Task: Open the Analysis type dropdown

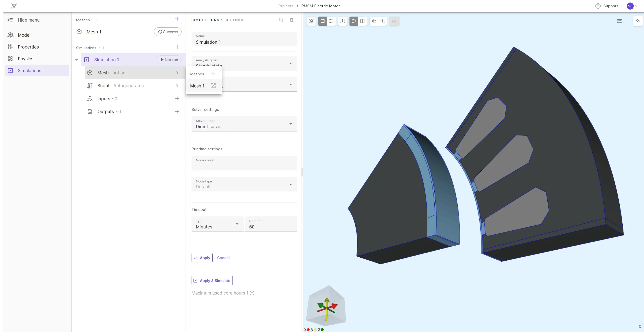Action: pos(244,63)
